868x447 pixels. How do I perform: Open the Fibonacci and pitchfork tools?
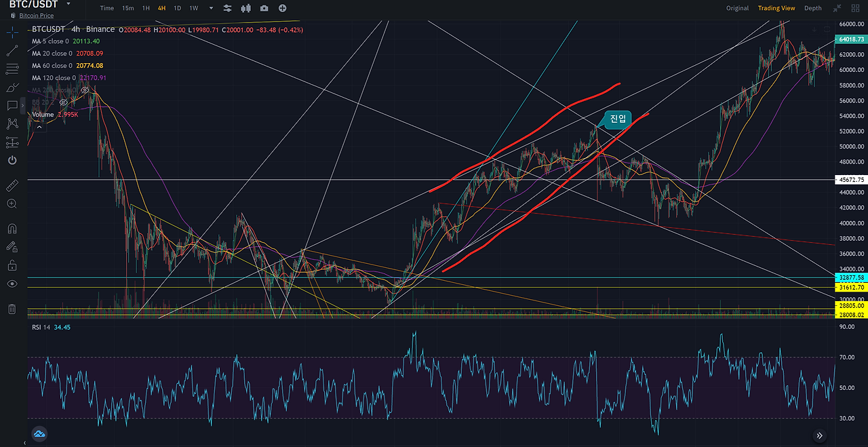(x=12, y=69)
